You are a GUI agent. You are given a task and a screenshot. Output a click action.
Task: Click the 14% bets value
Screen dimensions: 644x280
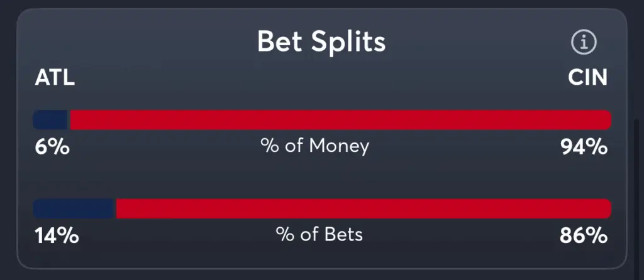pyautogui.click(x=57, y=235)
